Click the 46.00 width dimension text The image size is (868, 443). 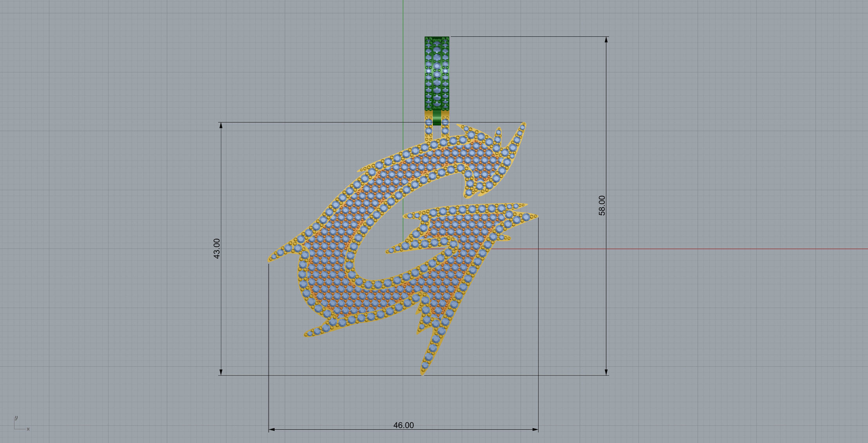click(403, 425)
